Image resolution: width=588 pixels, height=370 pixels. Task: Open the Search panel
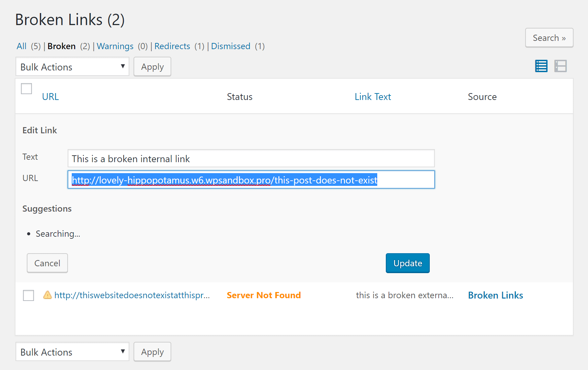(549, 38)
